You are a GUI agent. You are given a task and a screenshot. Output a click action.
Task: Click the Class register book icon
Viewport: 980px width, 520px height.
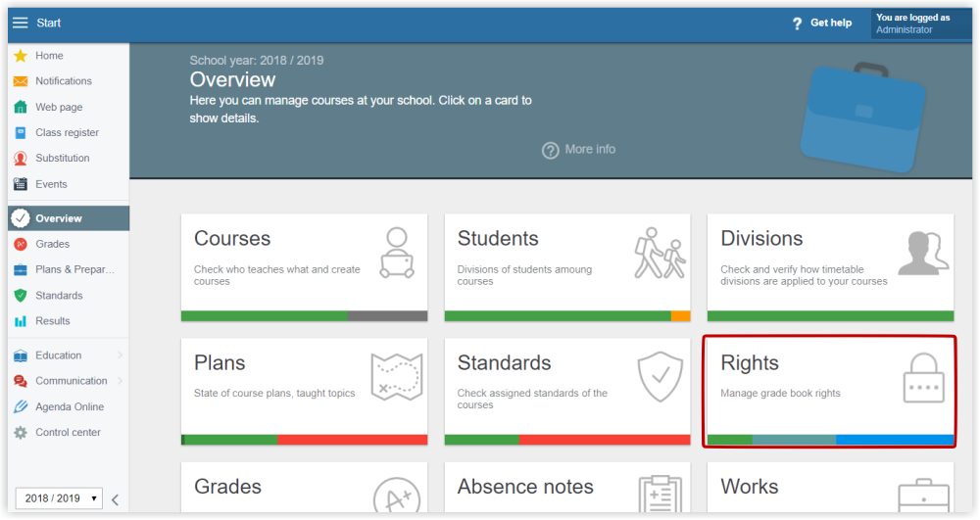(21, 132)
